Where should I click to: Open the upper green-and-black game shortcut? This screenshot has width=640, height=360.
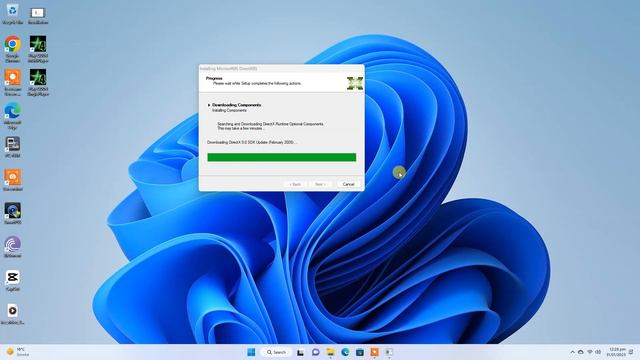coord(38,49)
